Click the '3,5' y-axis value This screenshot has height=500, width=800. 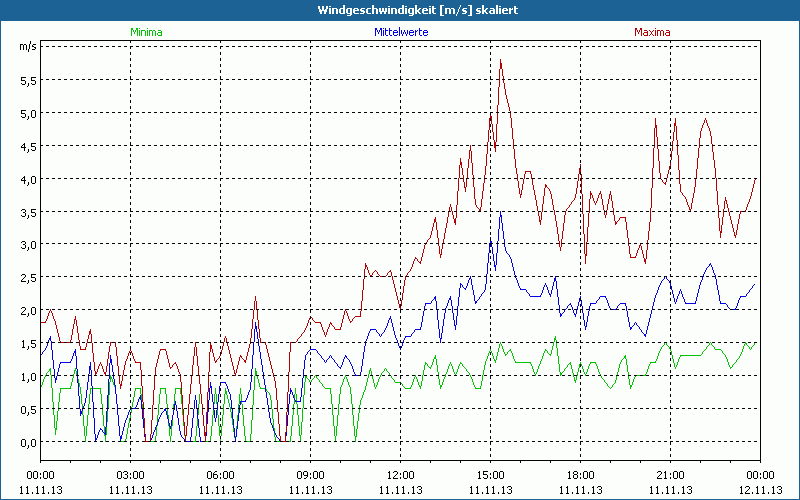(x=28, y=212)
